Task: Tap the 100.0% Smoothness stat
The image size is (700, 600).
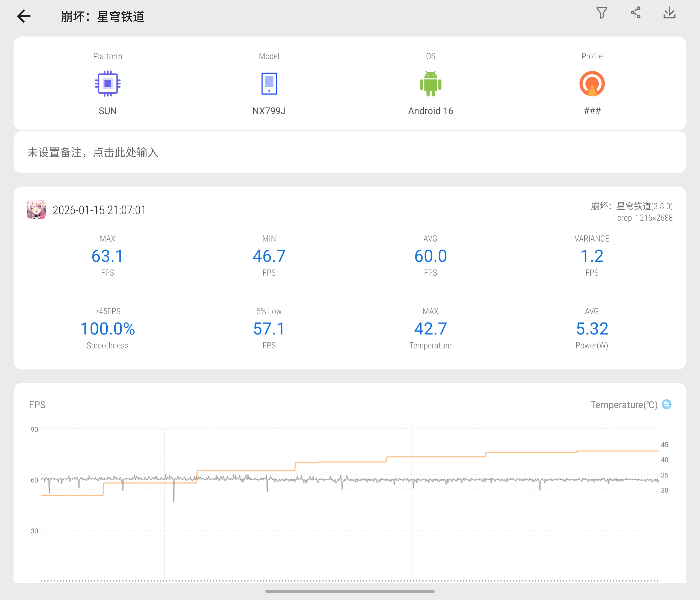Action: click(x=107, y=329)
